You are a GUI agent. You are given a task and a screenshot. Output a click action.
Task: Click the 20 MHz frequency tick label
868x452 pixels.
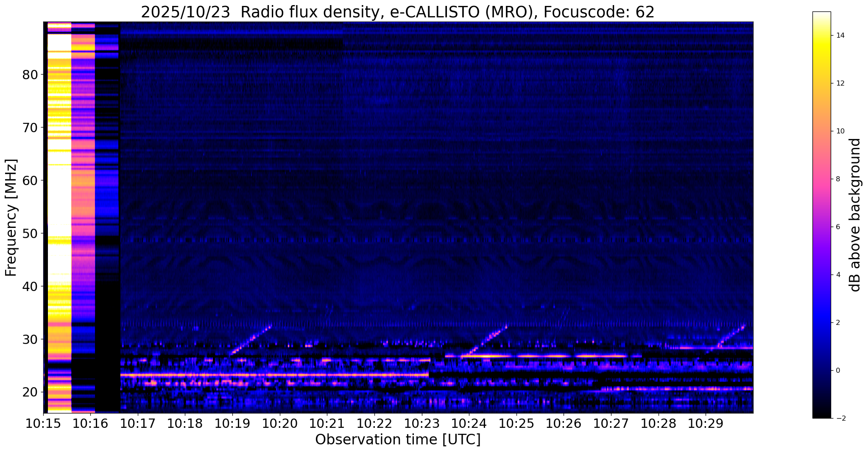pos(31,392)
